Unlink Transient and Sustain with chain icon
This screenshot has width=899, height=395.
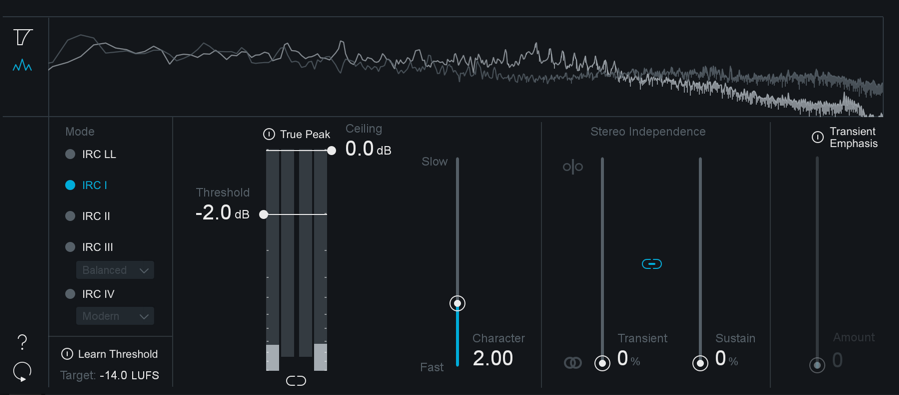652,264
